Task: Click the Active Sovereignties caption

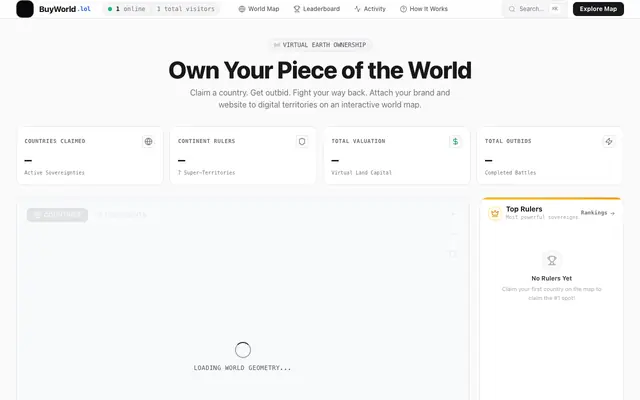Action: 54,173
